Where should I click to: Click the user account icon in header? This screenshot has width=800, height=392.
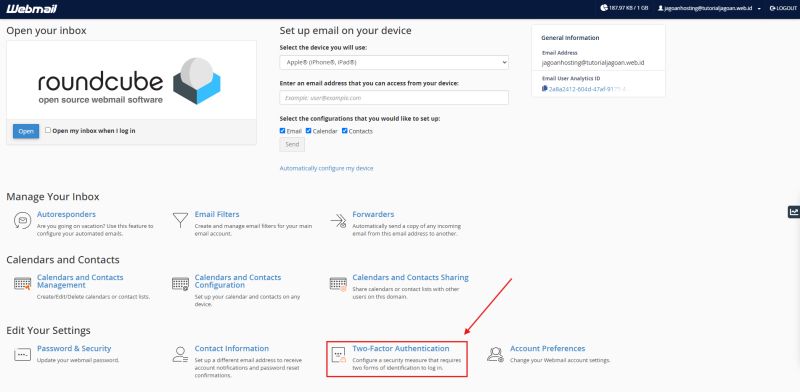[660, 9]
